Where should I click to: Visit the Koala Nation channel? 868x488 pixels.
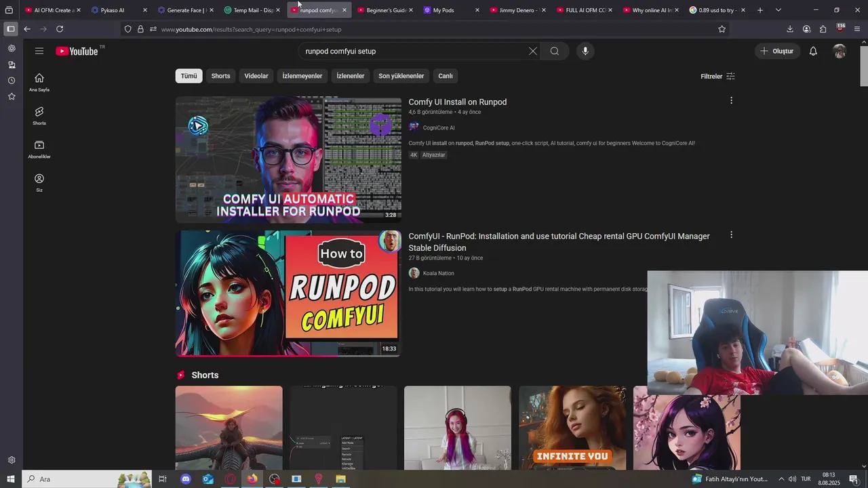pyautogui.click(x=438, y=273)
